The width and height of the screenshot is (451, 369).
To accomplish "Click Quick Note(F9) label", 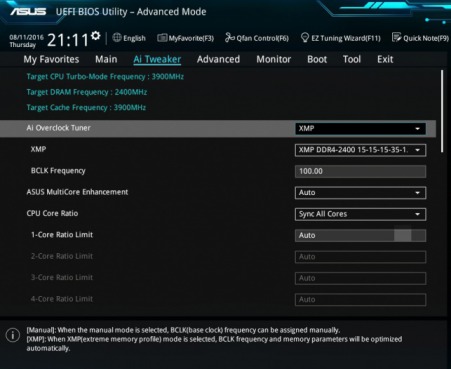I will coord(426,38).
